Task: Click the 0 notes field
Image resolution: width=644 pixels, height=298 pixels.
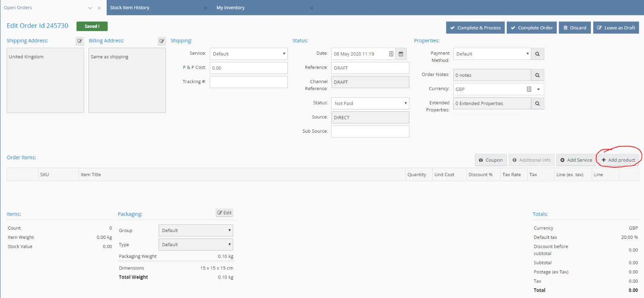Action: coord(492,75)
